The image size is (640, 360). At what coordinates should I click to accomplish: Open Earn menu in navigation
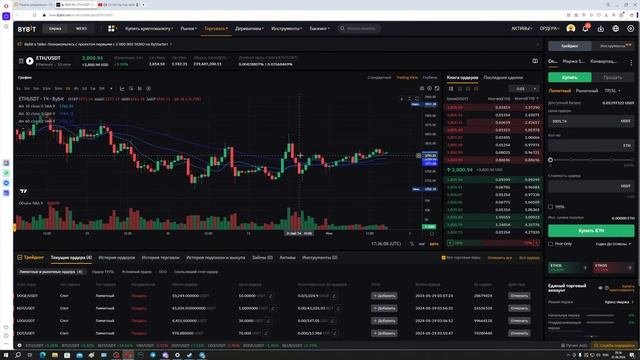(x=319, y=29)
